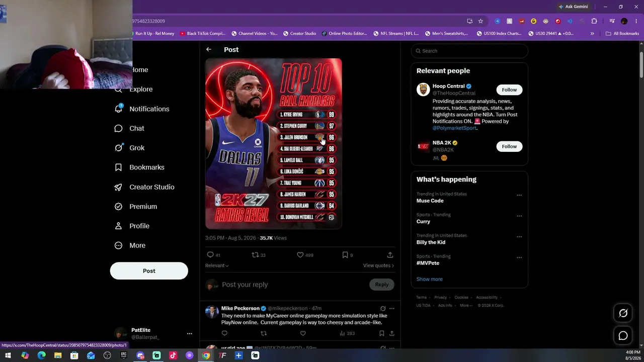Show more bookmarks with the overflow chevron
Screen dimensions: 644x362
pyautogui.click(x=592, y=34)
